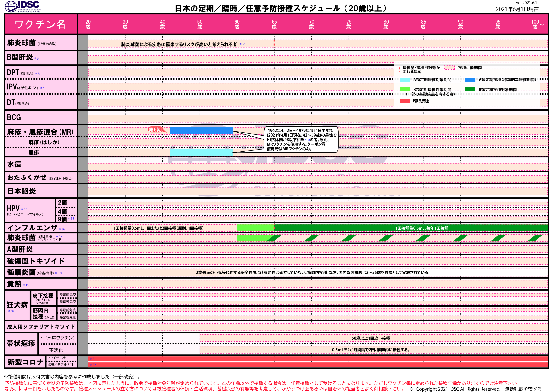
Task: Click the blue MR standard vaccination bar
Action: click(201, 131)
